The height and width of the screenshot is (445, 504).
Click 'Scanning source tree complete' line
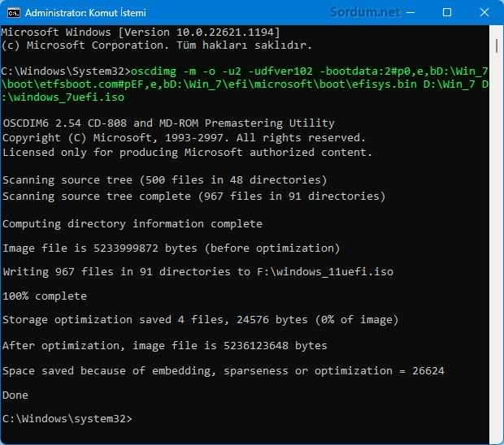tap(193, 197)
